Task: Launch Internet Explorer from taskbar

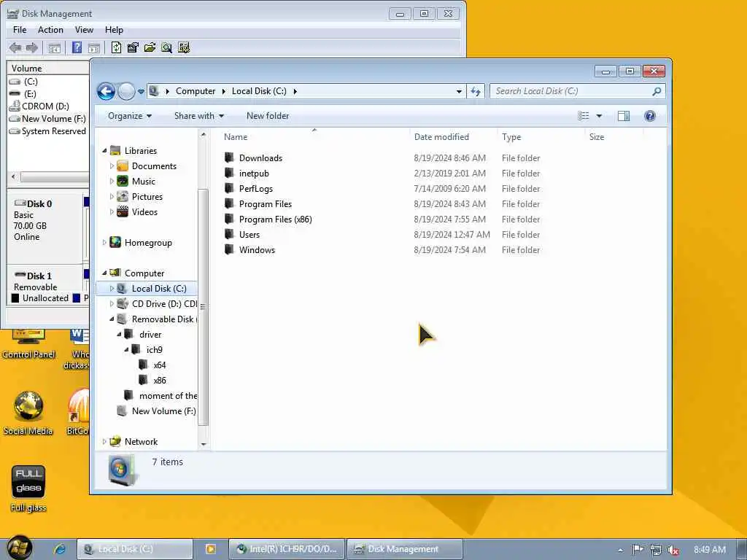Action: (60, 549)
